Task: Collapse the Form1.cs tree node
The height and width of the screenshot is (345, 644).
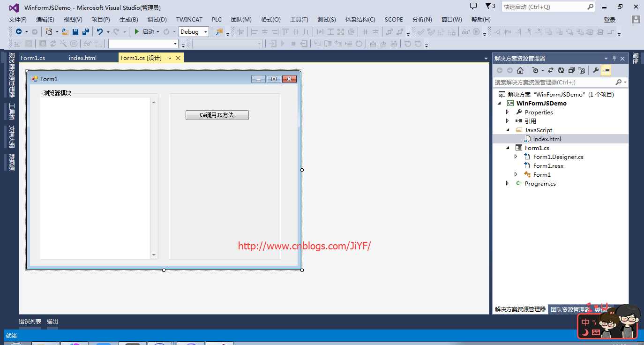Action: [508, 148]
